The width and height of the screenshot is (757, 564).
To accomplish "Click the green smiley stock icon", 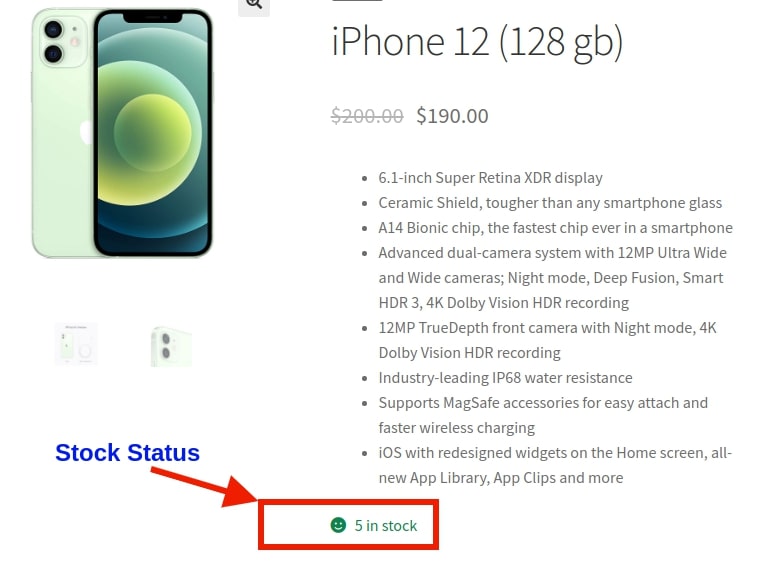I will (x=338, y=525).
